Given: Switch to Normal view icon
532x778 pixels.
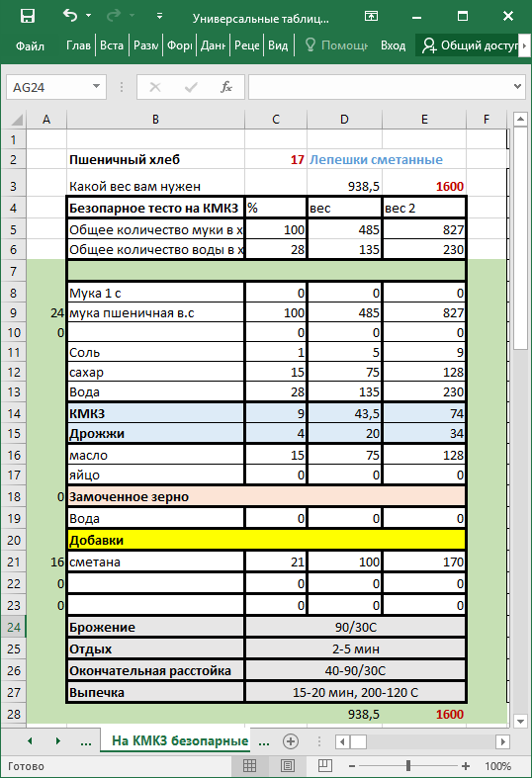Looking at the screenshot, I should pyautogui.click(x=249, y=765).
